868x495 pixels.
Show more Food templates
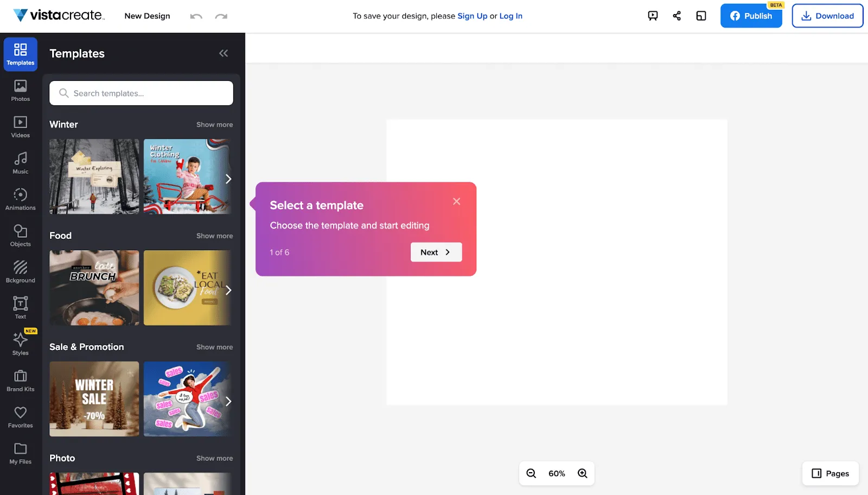(x=214, y=236)
